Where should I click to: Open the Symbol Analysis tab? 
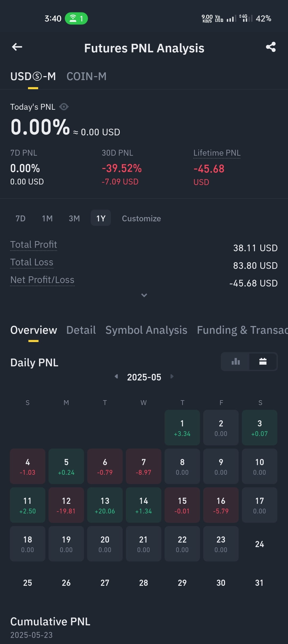[x=146, y=330]
